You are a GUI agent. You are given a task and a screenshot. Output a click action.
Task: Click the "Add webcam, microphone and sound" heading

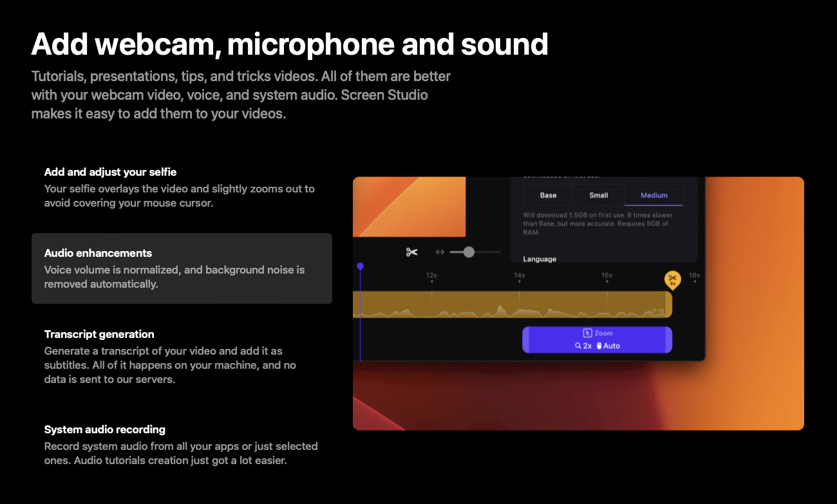290,44
